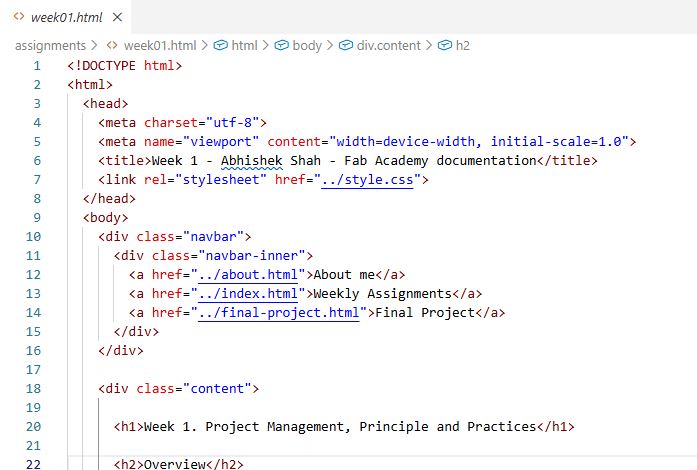Click the Final Project link text
This screenshot has width=697, height=470.
point(425,313)
